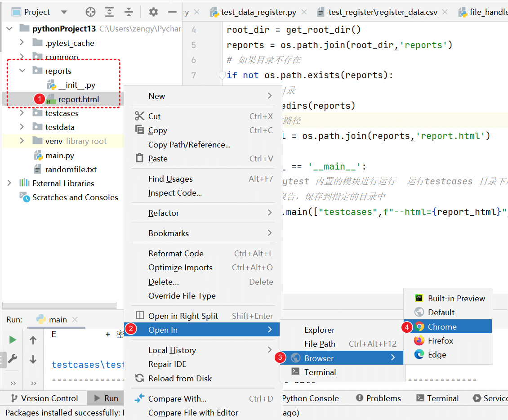508x420 pixels.
Task: Open report in Default browser
Action: pos(448,313)
